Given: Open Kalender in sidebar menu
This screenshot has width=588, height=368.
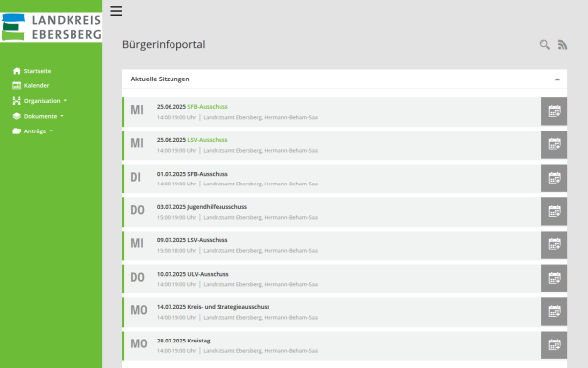Looking at the screenshot, I should point(37,85).
